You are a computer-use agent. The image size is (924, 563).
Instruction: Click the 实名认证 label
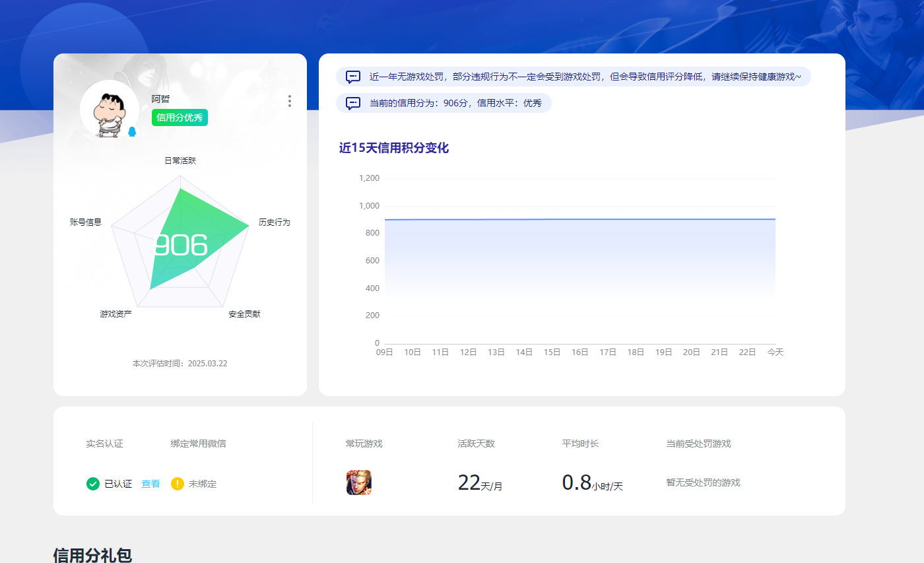pos(104,444)
